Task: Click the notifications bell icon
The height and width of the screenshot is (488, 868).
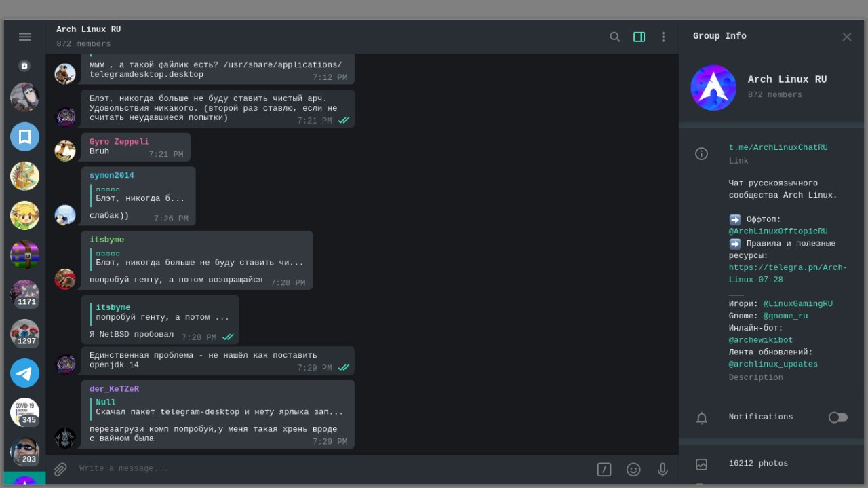Action: 702,418
